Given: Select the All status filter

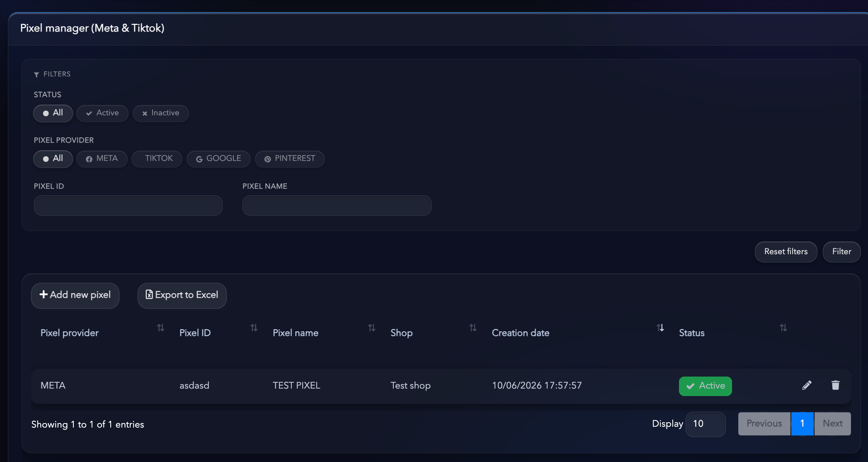Looking at the screenshot, I should pos(53,113).
